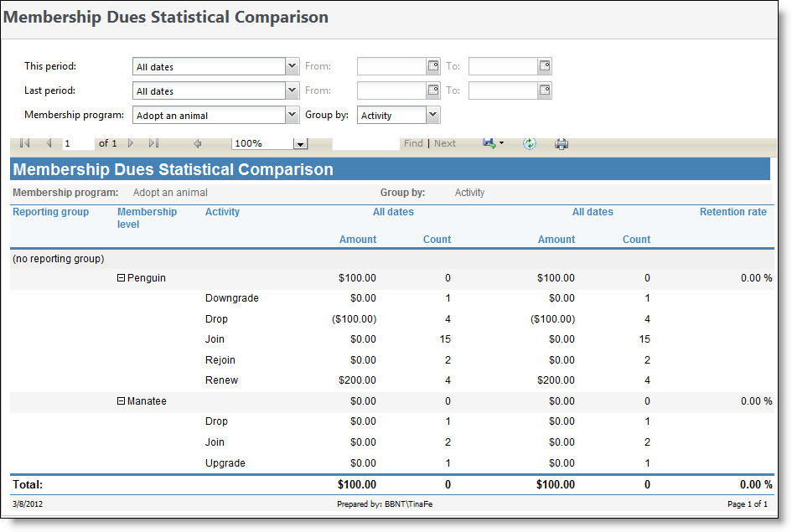Go to the first page of the report
This screenshot has height=532, width=792.
(x=24, y=143)
